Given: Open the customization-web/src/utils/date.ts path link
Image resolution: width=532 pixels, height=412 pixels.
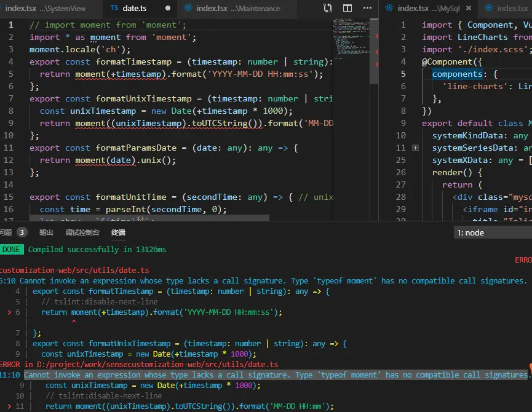Looking at the screenshot, I should [74, 270].
